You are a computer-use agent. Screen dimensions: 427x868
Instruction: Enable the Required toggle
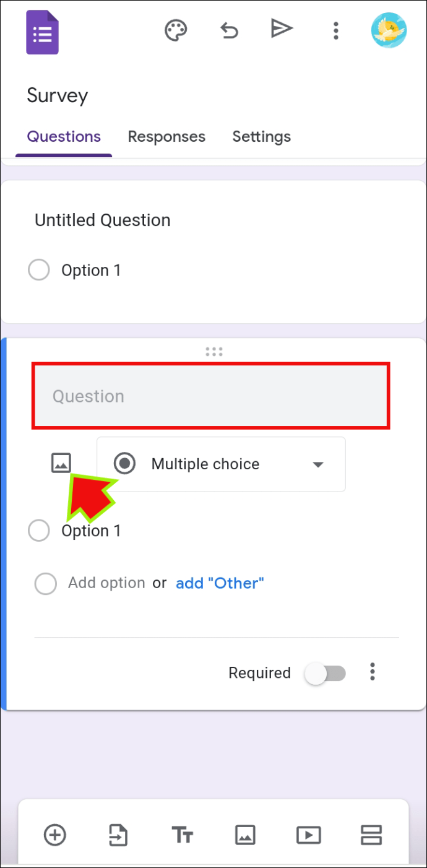point(325,673)
